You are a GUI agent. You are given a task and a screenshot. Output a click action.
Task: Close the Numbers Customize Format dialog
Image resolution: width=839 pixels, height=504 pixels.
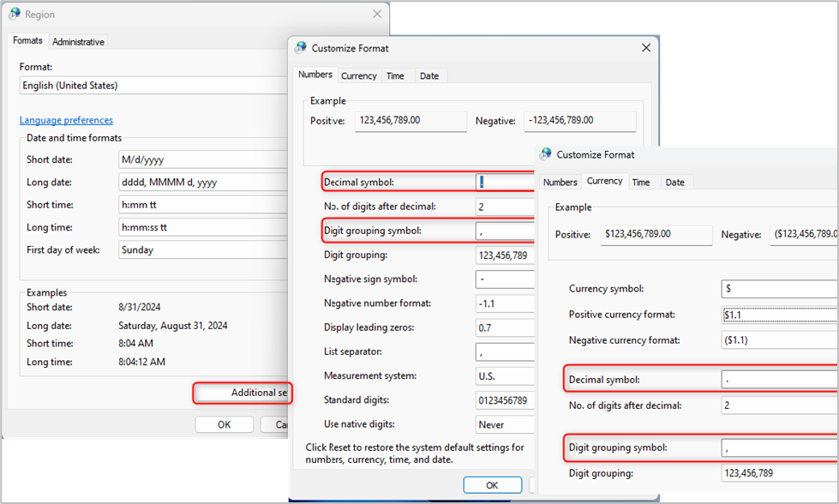pyautogui.click(x=643, y=48)
